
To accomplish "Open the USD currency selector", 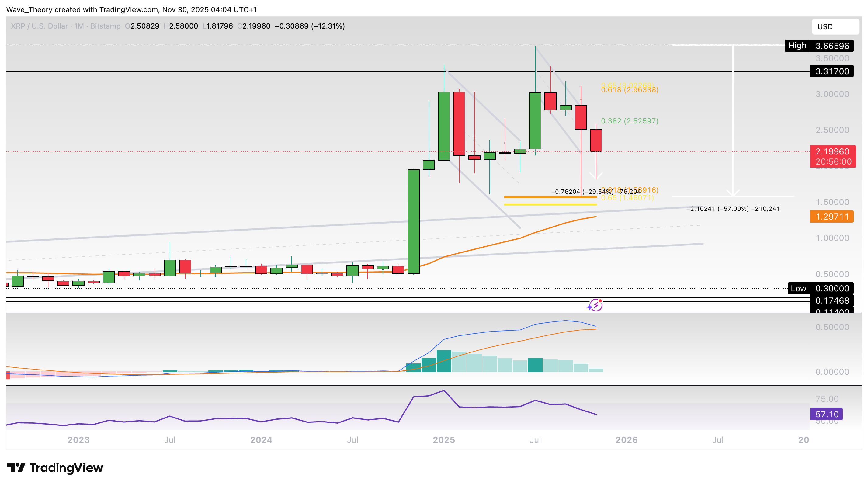I will pos(835,27).
